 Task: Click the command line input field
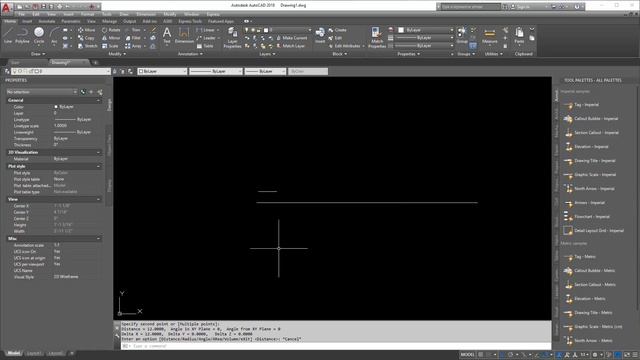(335, 346)
